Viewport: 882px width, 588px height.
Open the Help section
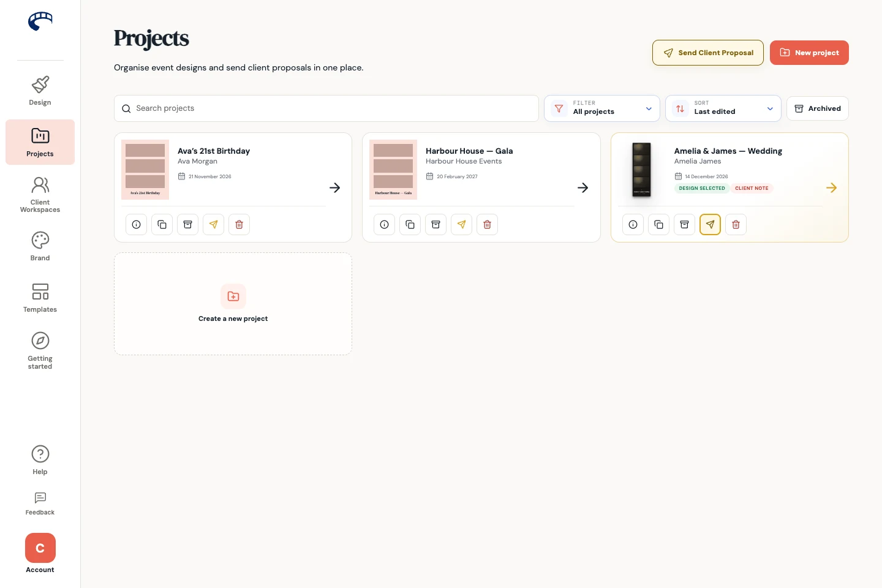pyautogui.click(x=40, y=460)
